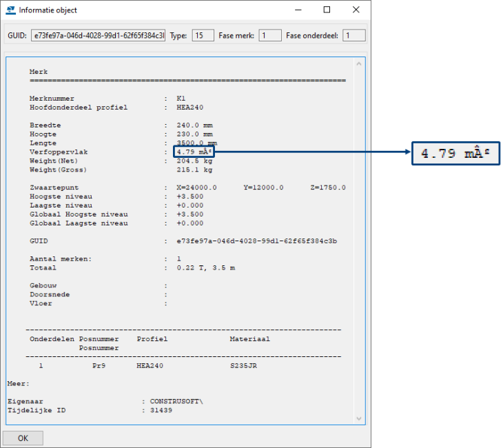Click the S235JR material entry in the table
503x448 pixels.
click(x=243, y=366)
